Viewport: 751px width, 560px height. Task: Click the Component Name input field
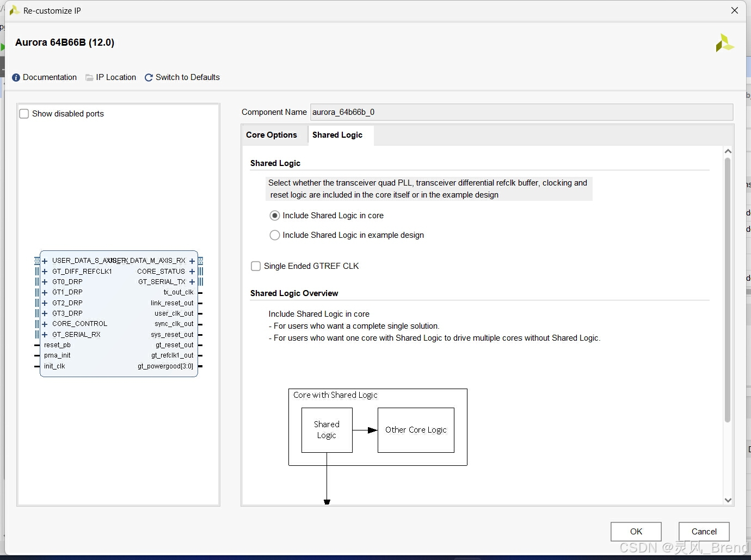(521, 112)
